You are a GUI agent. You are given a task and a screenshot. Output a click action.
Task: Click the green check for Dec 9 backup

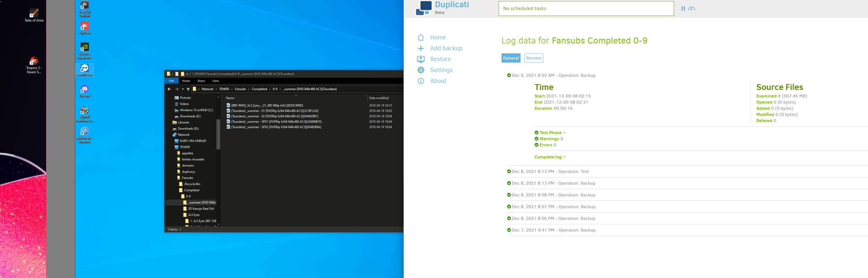(x=509, y=75)
